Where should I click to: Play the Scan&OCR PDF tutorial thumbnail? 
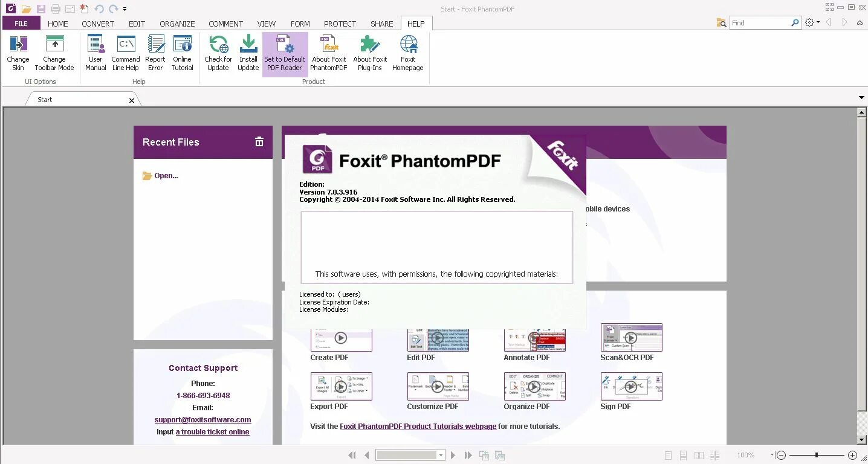[631, 337]
